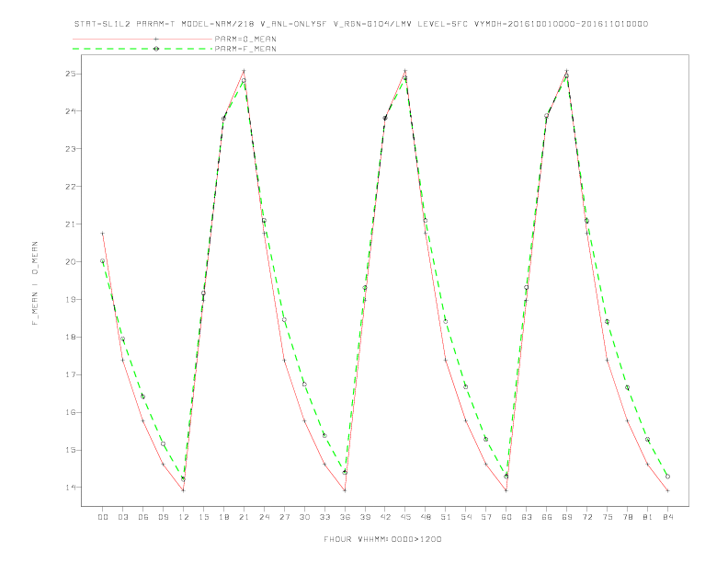Click x-axis forecast hour label 33
Screen dimensions: 728x563
pos(324,517)
